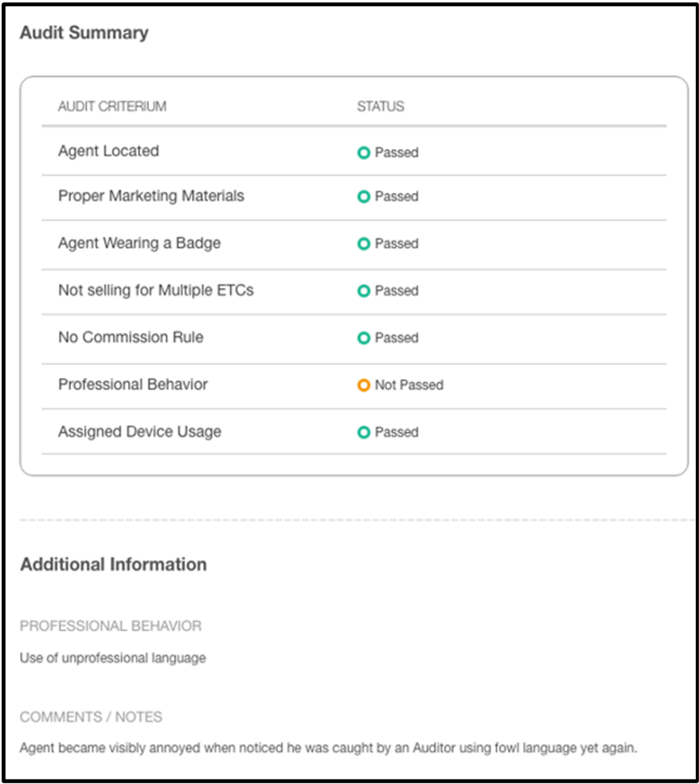The width and height of the screenshot is (699, 784).
Task: Select the Assigned Device Usage row
Action: pyautogui.click(x=354, y=431)
